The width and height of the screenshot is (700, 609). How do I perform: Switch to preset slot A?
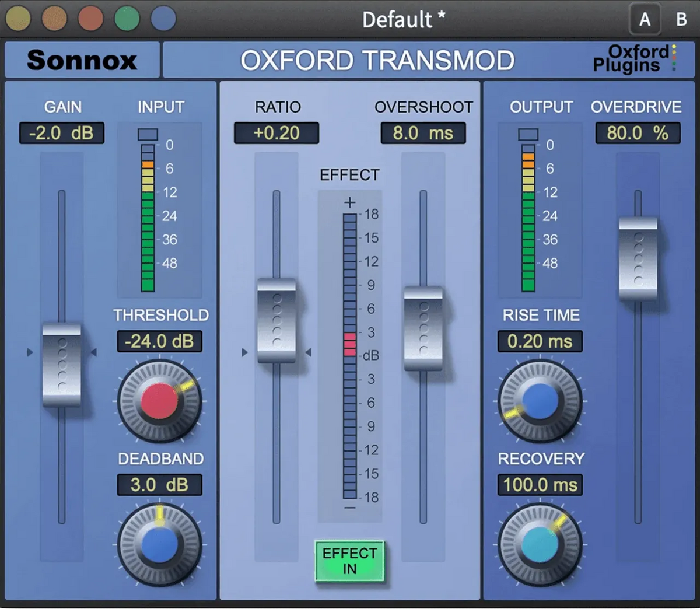pos(645,19)
